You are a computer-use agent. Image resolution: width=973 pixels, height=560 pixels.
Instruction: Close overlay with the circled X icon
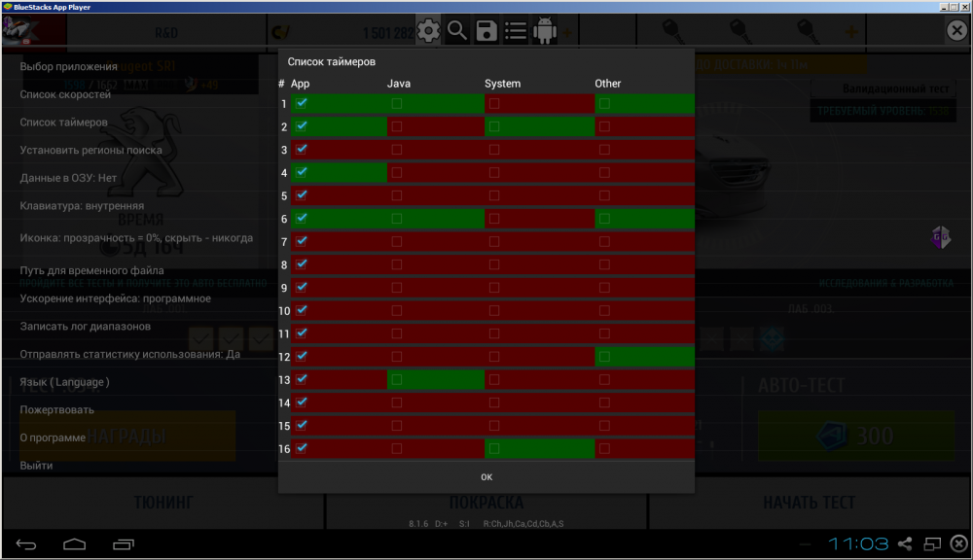956,31
